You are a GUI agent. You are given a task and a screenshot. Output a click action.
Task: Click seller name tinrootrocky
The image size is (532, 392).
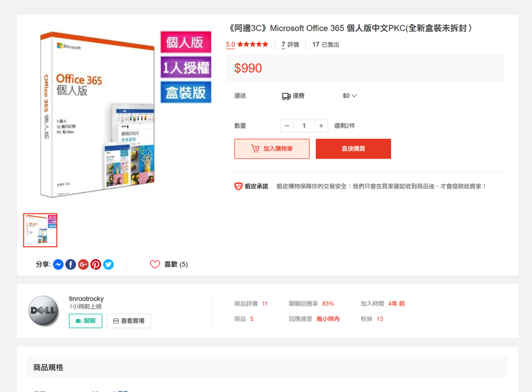tap(86, 299)
